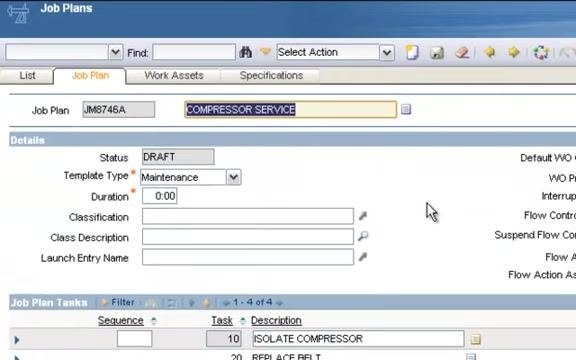Go to the next record with the right arrow
Viewport: 576px width, 360px height.
(x=514, y=52)
